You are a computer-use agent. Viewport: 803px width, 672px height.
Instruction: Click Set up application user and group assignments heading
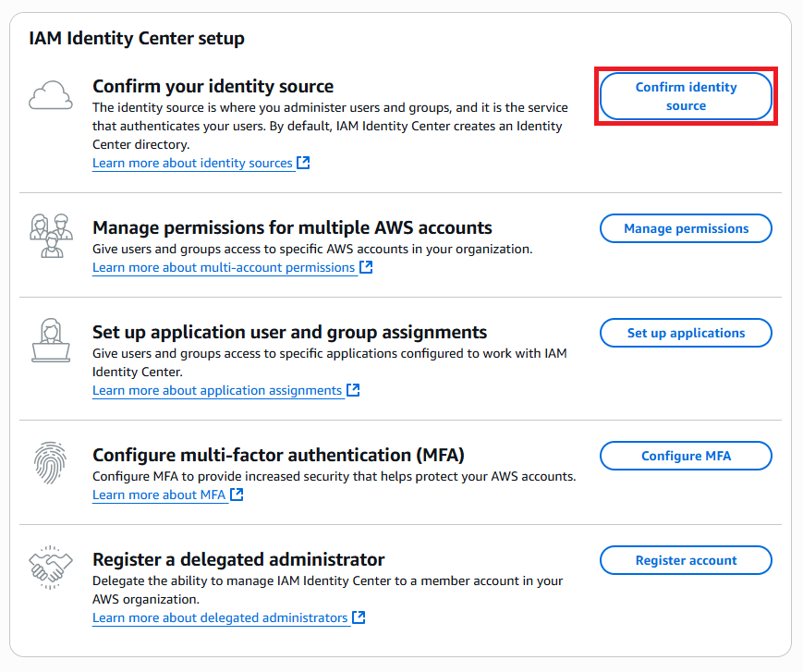(x=290, y=332)
